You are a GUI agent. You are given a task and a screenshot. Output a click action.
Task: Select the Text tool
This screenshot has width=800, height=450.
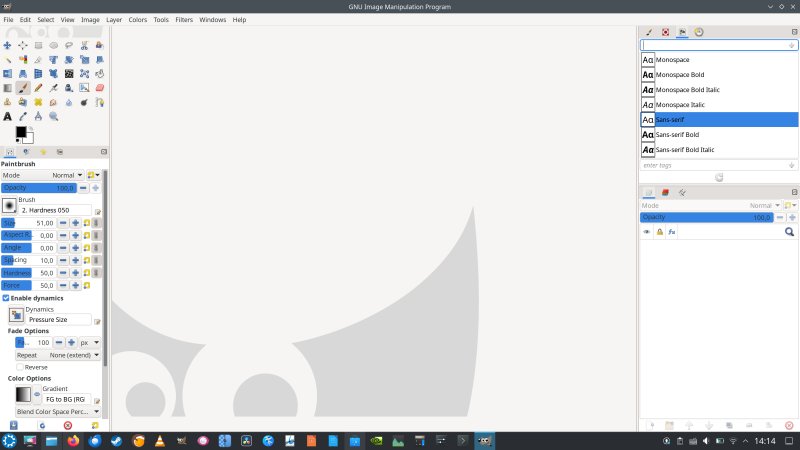click(x=7, y=117)
